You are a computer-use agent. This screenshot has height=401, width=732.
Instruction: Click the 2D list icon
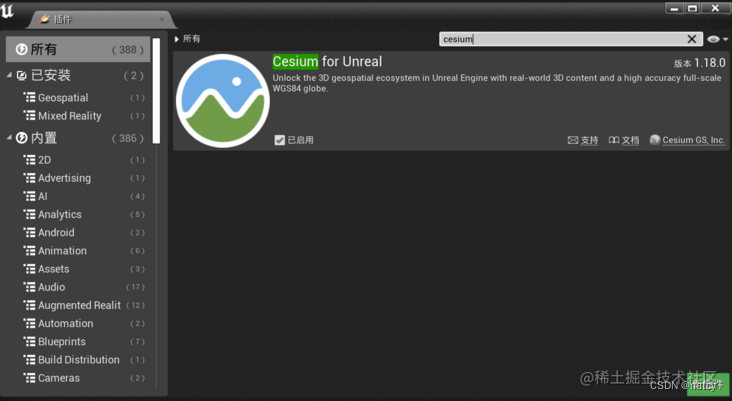pyautogui.click(x=29, y=160)
